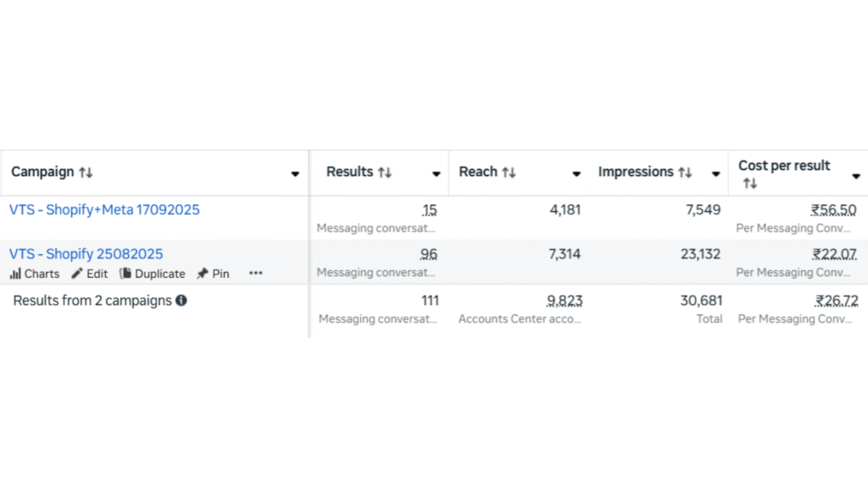Sort the Reach column
868x488 pixels.
pyautogui.click(x=509, y=172)
